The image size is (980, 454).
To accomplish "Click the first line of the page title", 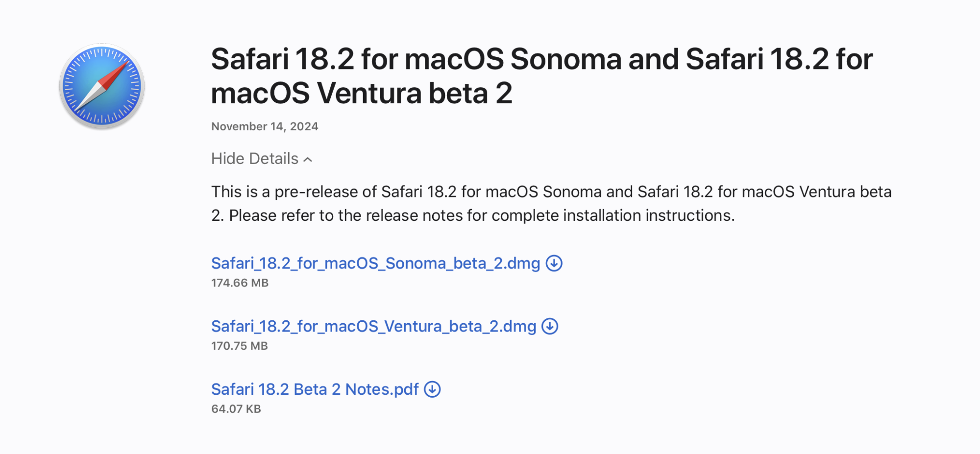I will 541,59.
